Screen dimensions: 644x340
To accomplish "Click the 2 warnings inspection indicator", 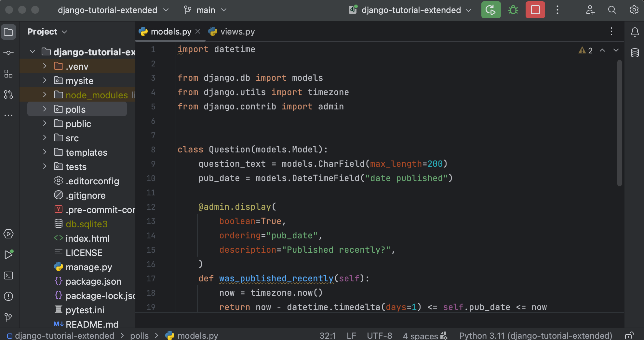I will click(585, 50).
